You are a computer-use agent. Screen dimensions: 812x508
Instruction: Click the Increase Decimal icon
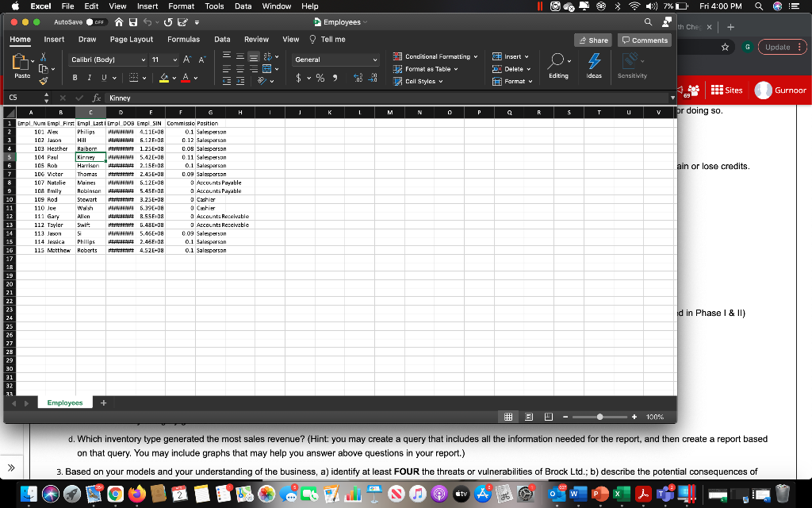pos(359,77)
